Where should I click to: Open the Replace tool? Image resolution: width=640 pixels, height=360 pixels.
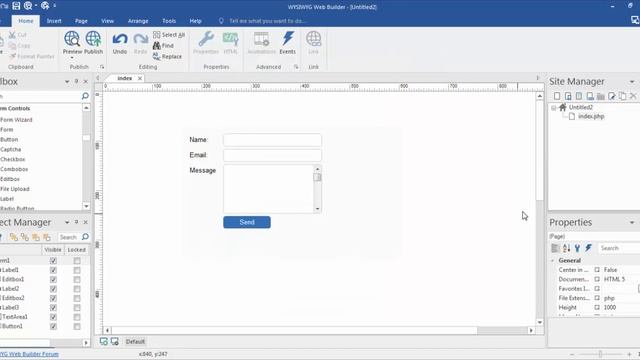pyautogui.click(x=167, y=56)
